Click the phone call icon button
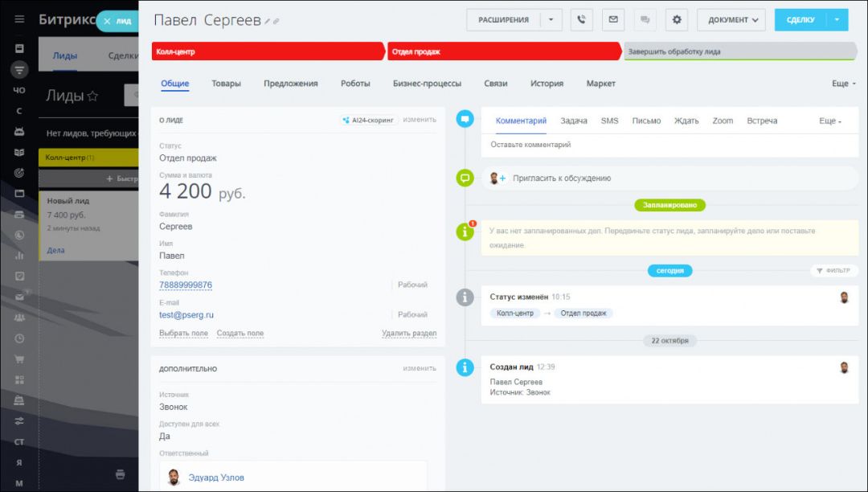 coord(582,20)
